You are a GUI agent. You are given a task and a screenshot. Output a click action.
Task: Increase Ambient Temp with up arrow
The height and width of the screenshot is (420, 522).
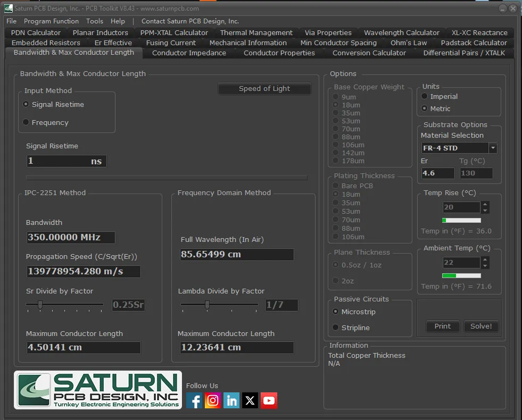(485, 260)
